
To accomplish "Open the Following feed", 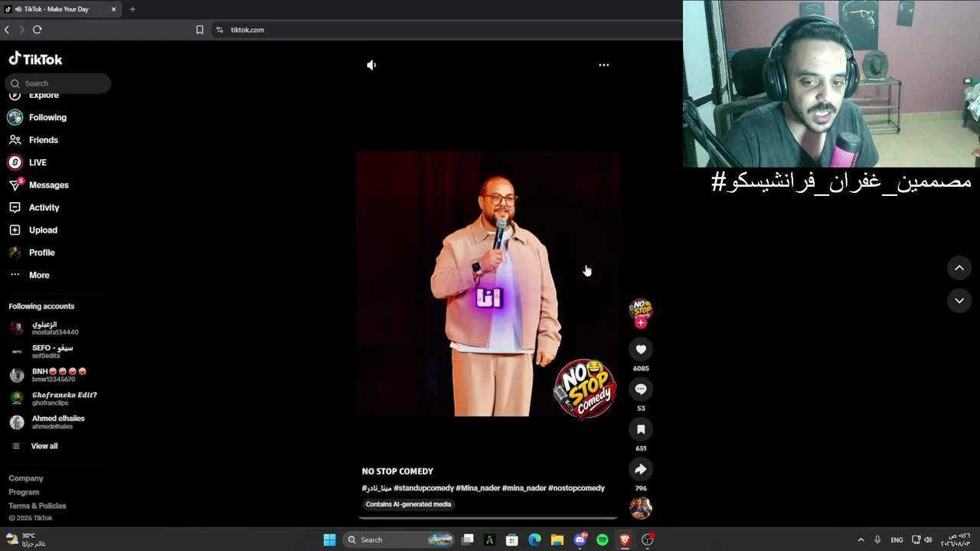I will tap(47, 118).
